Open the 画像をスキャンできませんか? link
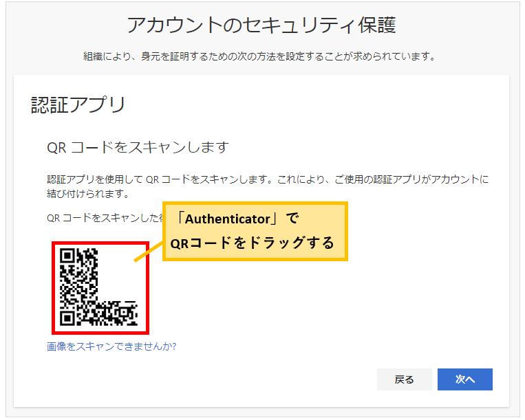525x420 pixels. click(111, 346)
